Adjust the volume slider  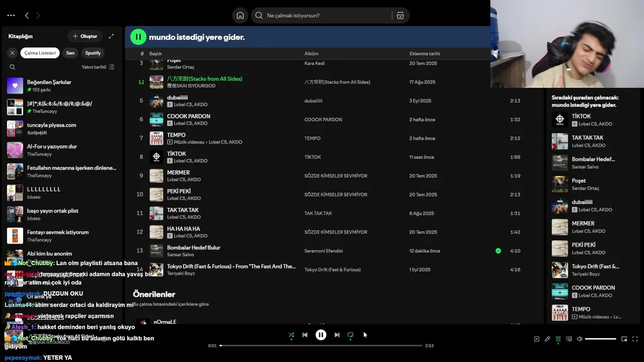click(x=601, y=339)
